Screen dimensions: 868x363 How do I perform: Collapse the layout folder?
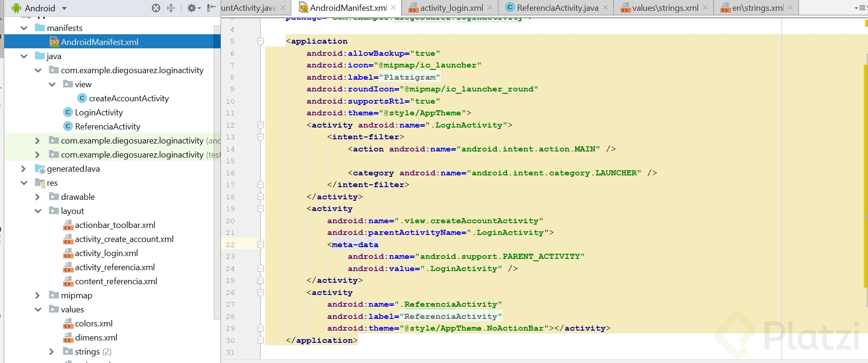pos(38,211)
